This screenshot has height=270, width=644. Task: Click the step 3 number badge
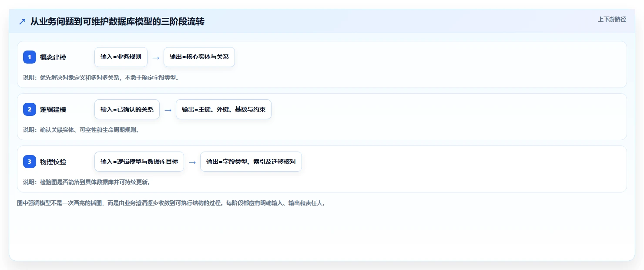pos(30,162)
